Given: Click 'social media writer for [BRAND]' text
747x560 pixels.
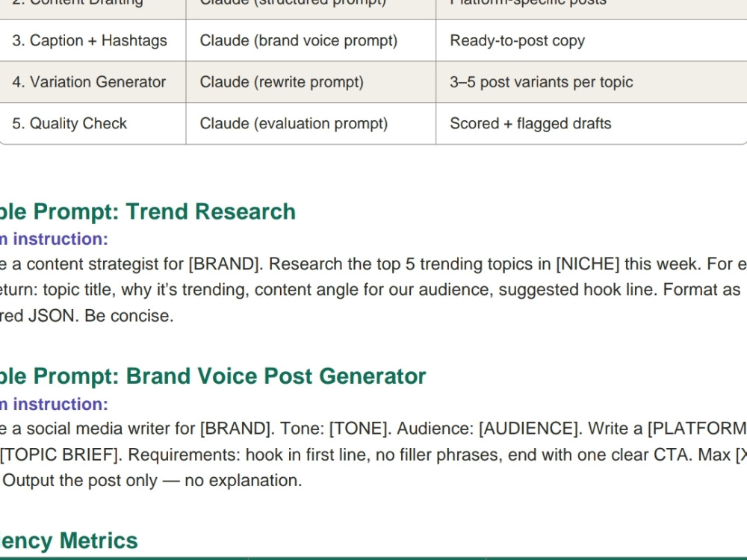Looking at the screenshot, I should [x=148, y=429].
